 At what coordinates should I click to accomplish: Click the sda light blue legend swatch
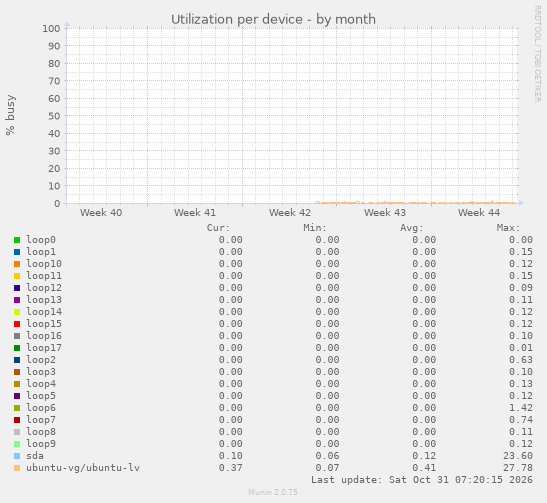pos(17,456)
